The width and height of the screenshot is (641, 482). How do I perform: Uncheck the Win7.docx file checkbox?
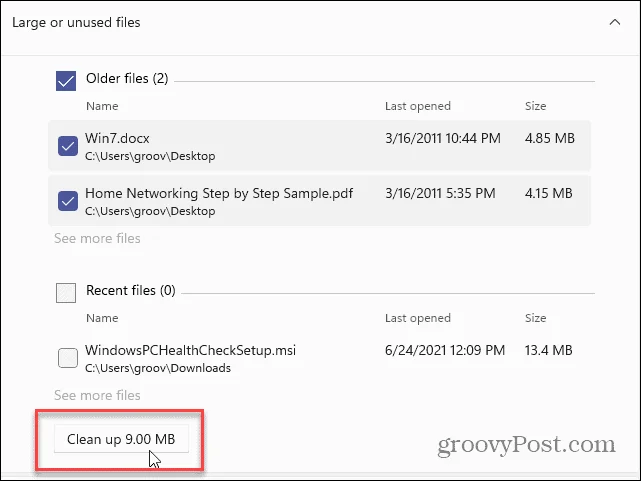click(68, 146)
